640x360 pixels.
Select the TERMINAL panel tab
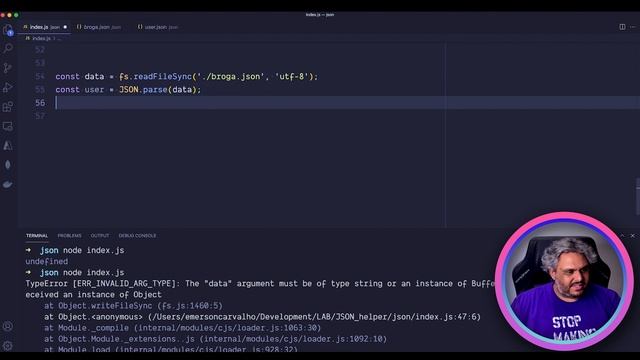(x=37, y=236)
